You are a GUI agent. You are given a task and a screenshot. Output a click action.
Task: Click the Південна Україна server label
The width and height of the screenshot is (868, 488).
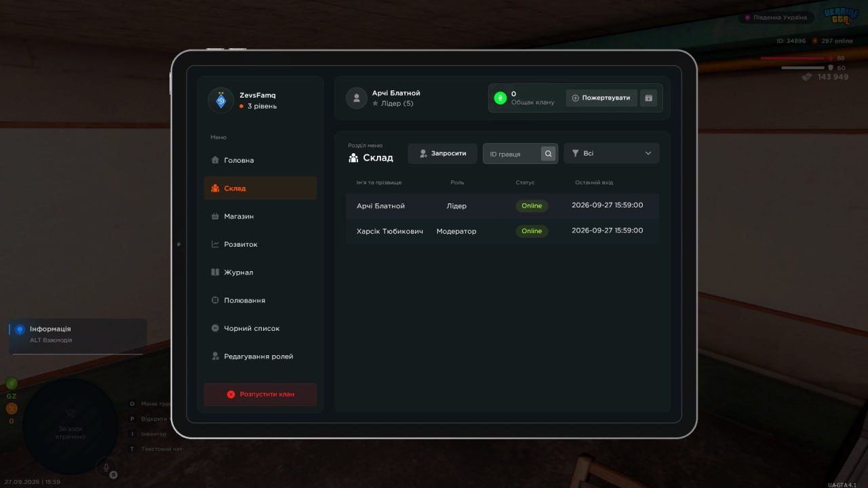776,18
